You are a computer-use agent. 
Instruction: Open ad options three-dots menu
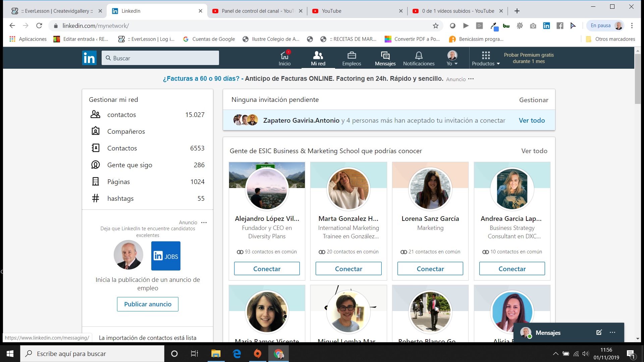point(471,79)
